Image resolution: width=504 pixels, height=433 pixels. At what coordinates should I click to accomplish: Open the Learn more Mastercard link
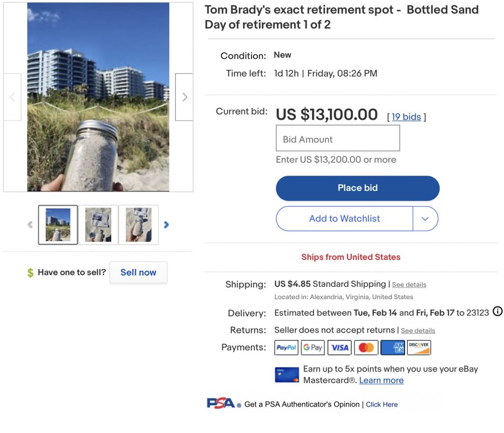381,380
